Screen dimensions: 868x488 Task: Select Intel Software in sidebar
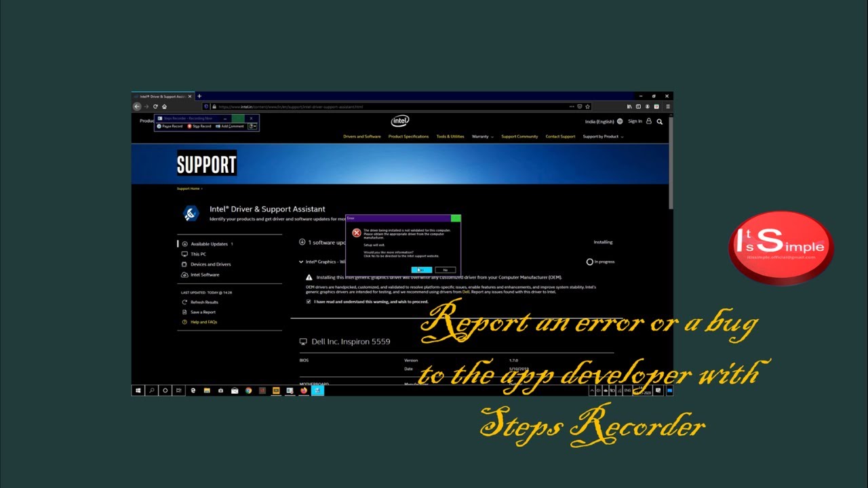coord(200,274)
